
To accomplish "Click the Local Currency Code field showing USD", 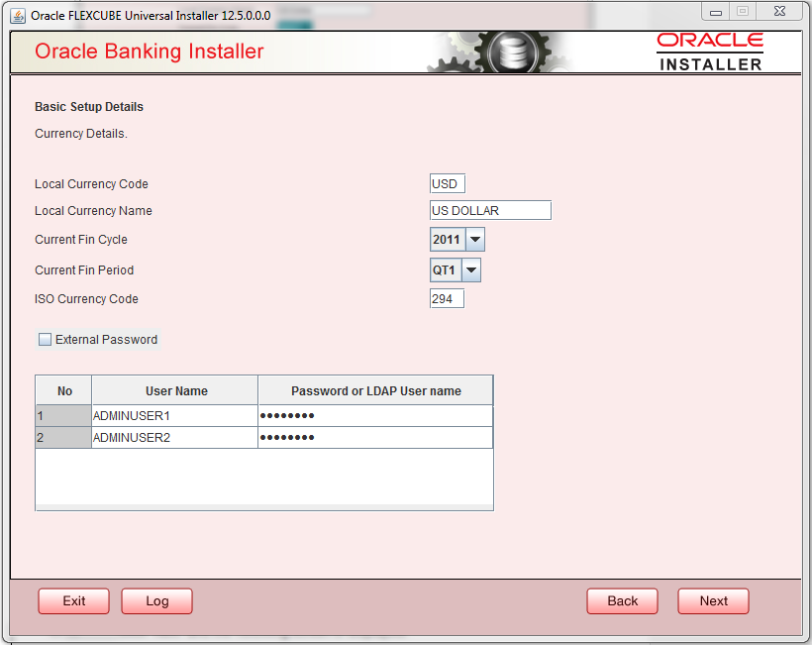I will click(447, 182).
